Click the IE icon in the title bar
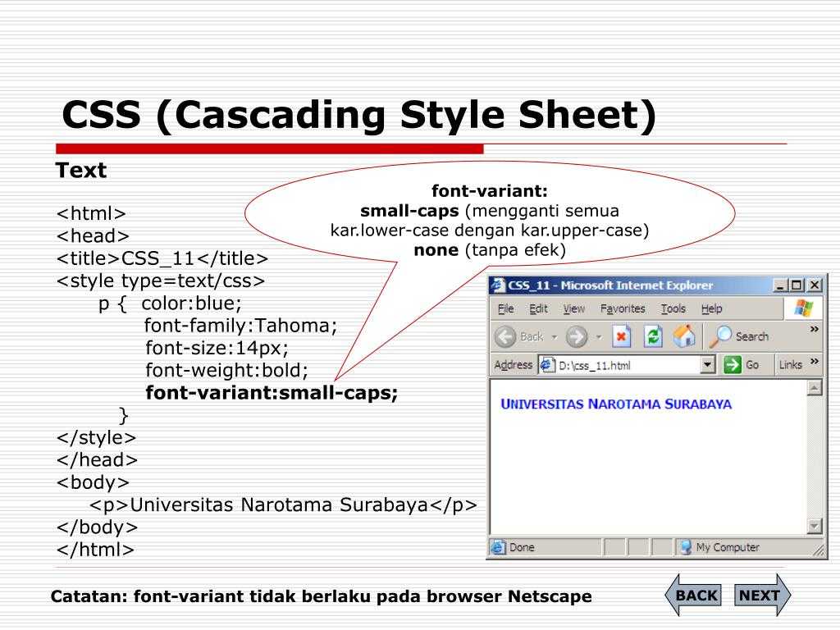 (x=498, y=285)
